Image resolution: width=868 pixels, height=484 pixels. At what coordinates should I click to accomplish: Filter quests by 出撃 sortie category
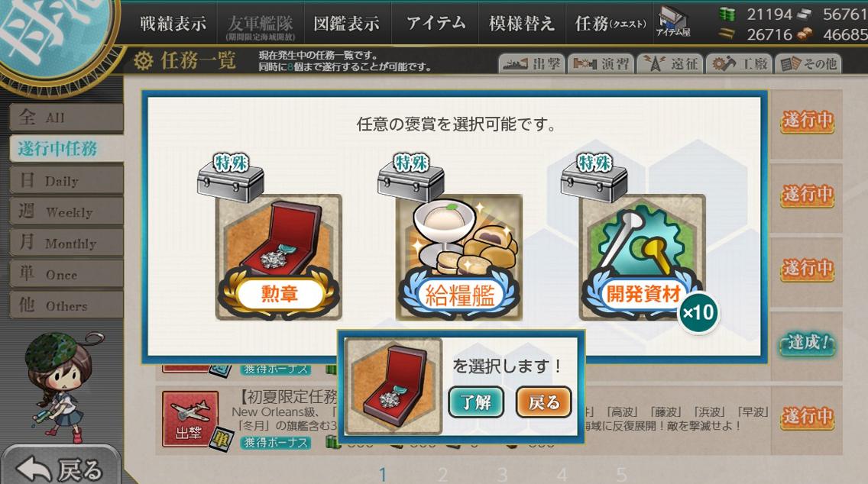point(532,64)
